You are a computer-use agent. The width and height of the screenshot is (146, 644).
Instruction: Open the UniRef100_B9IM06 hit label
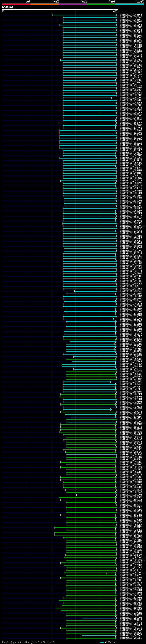pyautogui.click(x=131, y=17)
